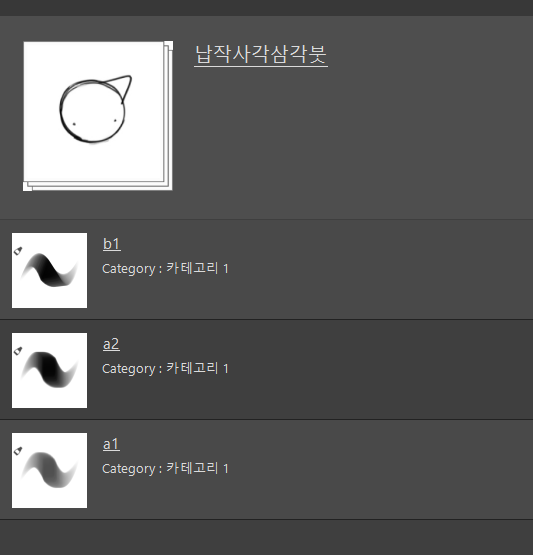Screen dimensions: 533x555
Task: Open the a2 brush link
Action: coord(111,344)
